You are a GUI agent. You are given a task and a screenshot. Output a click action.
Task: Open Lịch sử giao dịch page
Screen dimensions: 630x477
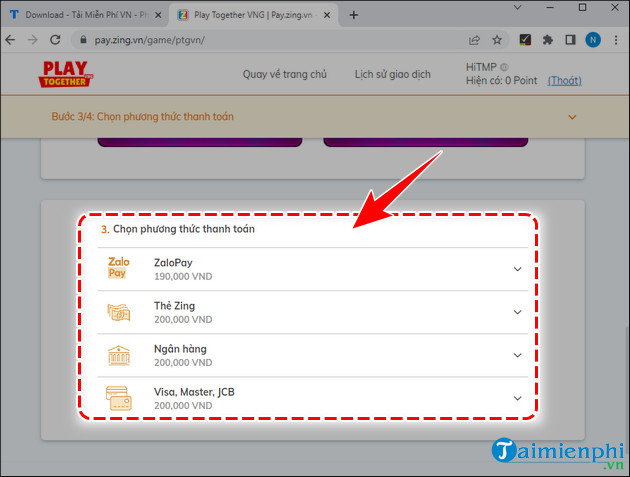pos(393,74)
